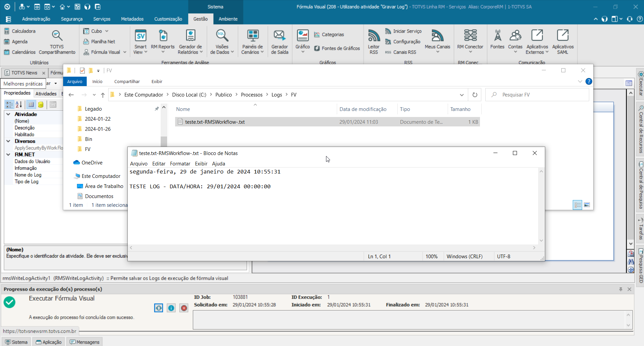Select file teste.txt-RMSWorkflow-.txt
The width and height of the screenshot is (644, 346).
327,122
